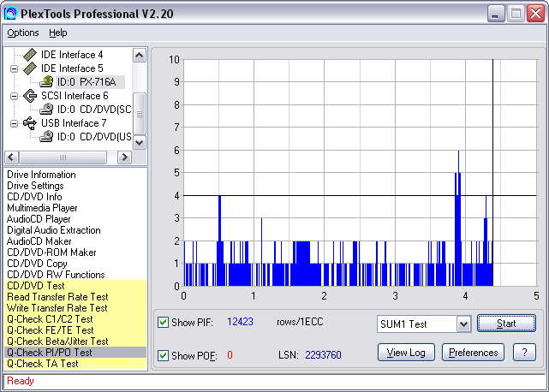
Task: Open CD/DVD Info
Action: tap(34, 197)
